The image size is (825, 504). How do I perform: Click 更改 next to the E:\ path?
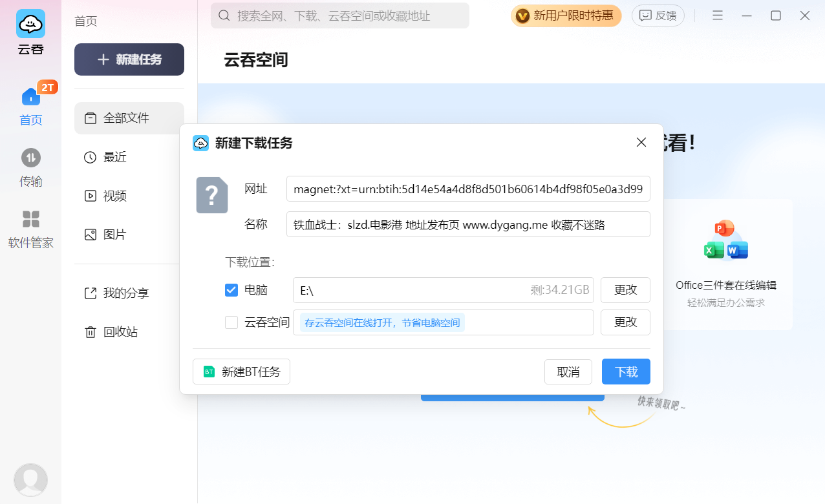pyautogui.click(x=625, y=290)
